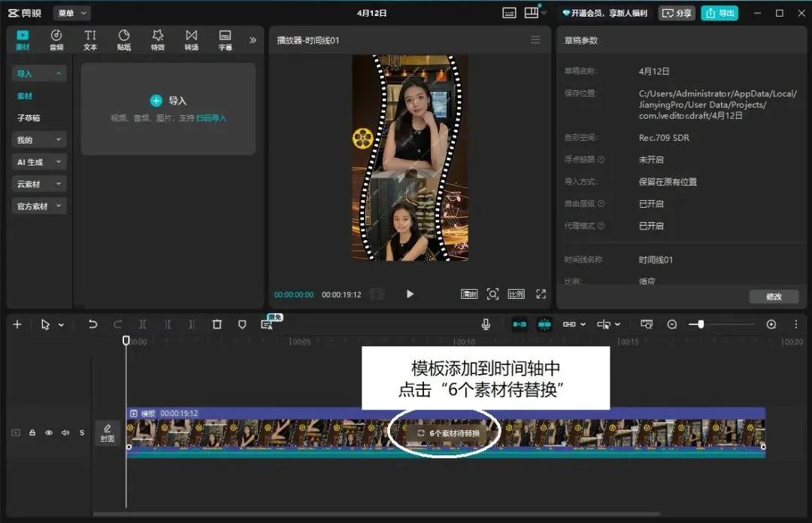Click the 限免 tagged caption tool icon
Viewport: 812px width, 523px height.
(x=267, y=324)
